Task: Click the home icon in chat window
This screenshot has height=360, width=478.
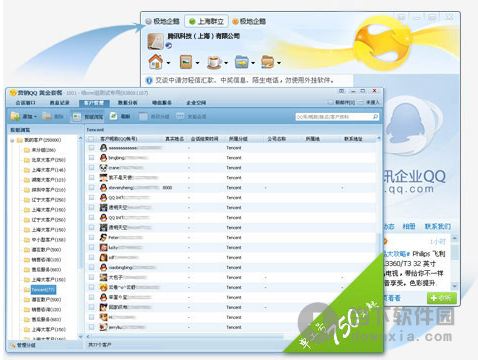Action: [x=156, y=62]
